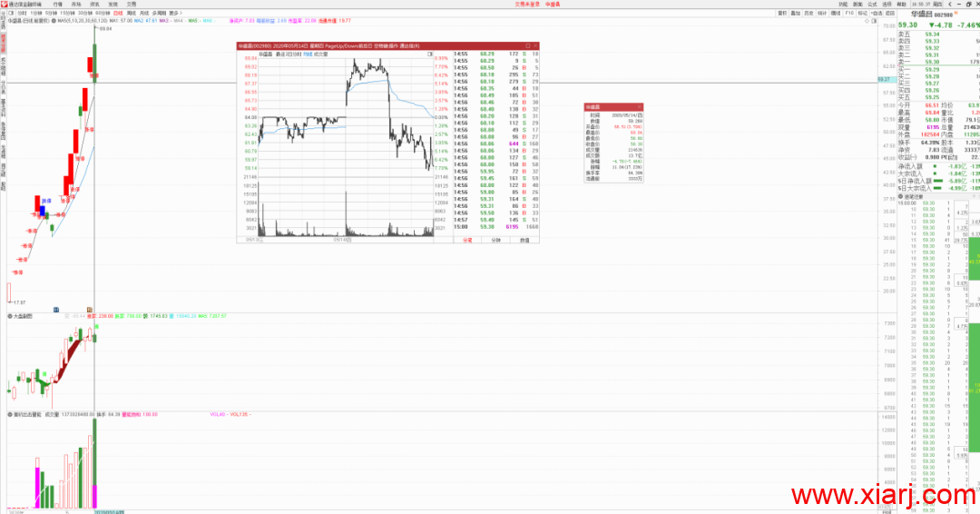Open the 版面 menu
The image size is (980, 514).
(857, 4)
